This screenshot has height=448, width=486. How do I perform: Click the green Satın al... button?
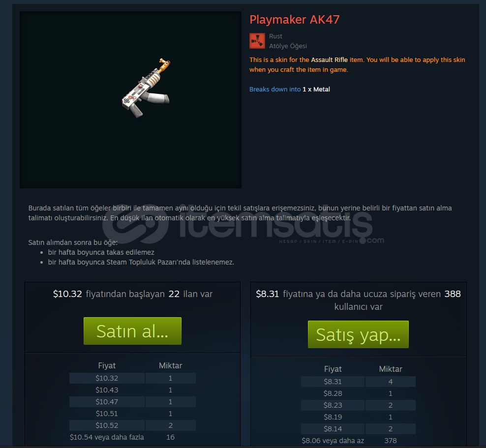[x=132, y=331]
